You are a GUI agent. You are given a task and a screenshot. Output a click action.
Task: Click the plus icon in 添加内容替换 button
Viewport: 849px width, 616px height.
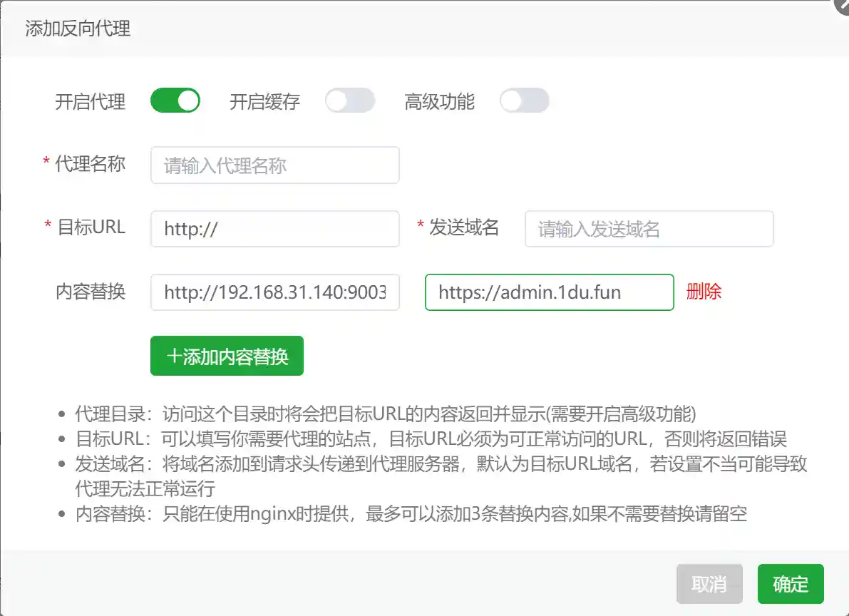(175, 355)
